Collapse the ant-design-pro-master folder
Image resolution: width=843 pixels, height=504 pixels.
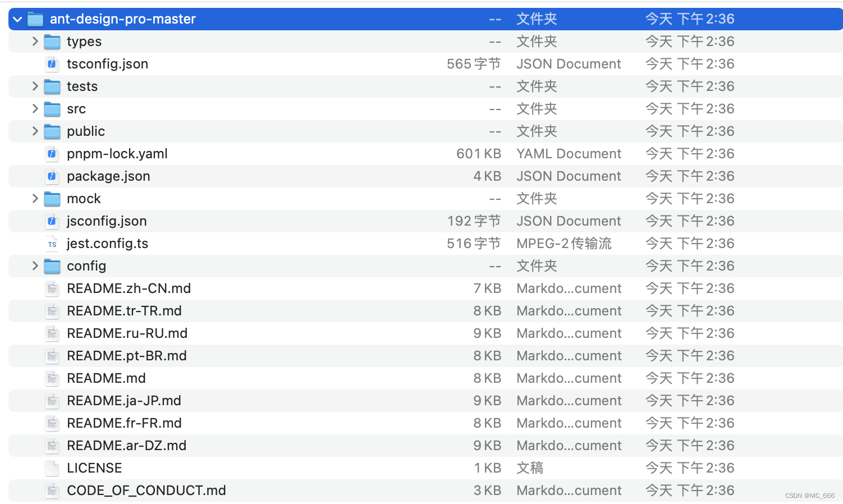(17, 20)
